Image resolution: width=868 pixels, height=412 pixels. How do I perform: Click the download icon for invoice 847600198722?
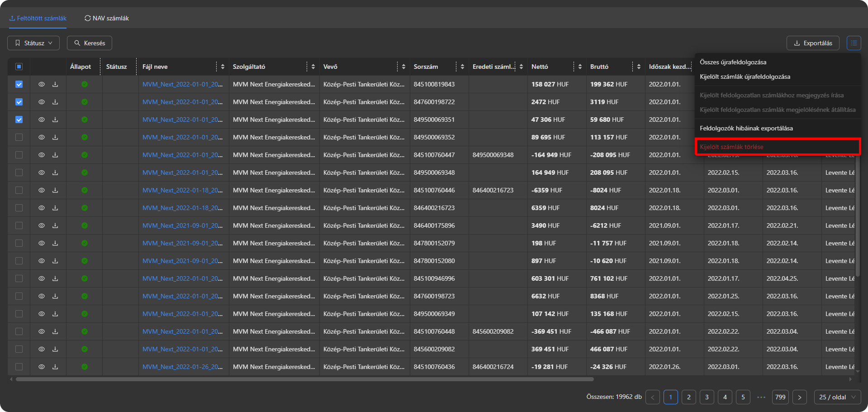[x=55, y=102]
